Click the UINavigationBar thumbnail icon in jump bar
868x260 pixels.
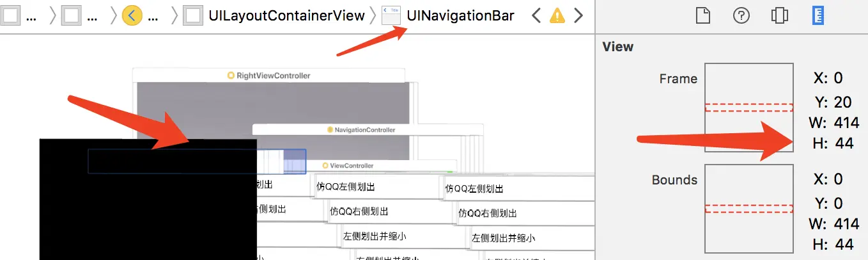click(391, 15)
